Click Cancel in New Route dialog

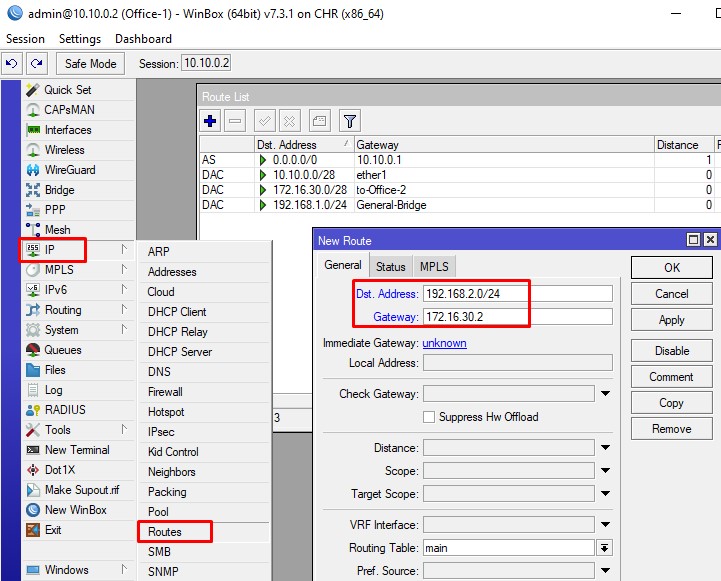coord(672,294)
